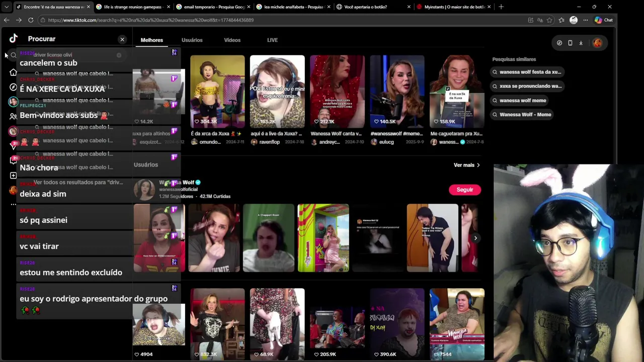Image resolution: width=644 pixels, height=362 pixels.
Task: Open the TikTok profile avatar at top right
Action: (x=597, y=43)
